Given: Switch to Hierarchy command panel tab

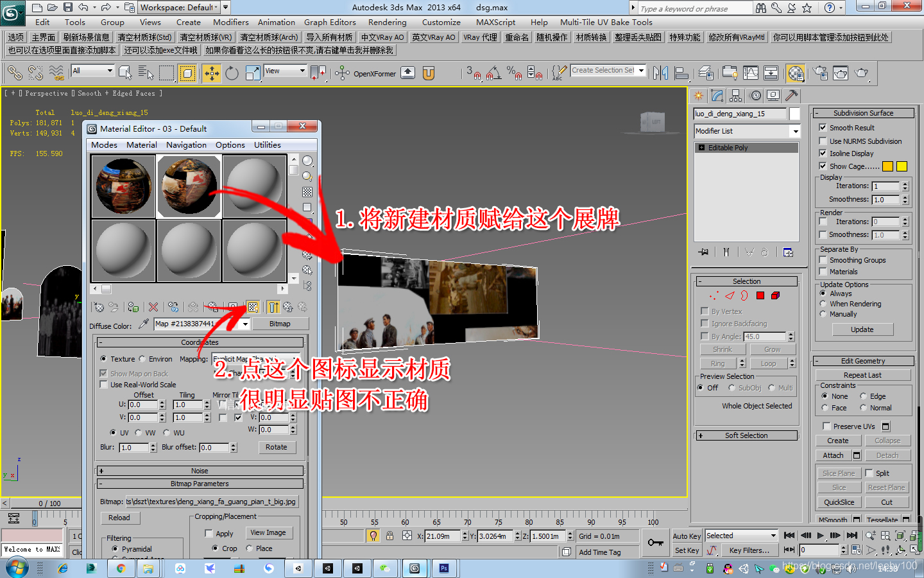Looking at the screenshot, I should coord(736,96).
